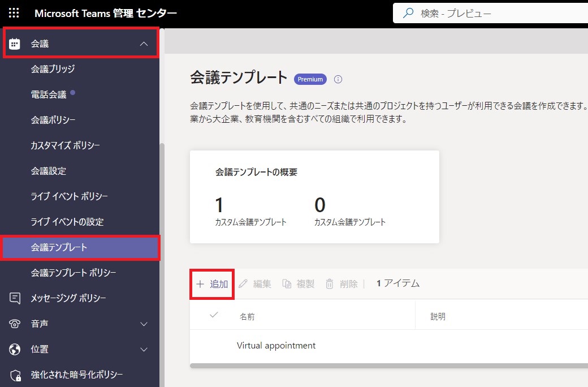Viewport: 588px width, 387px height.
Task: Open 会議テンプレート ポリシー menu item
Action: (73, 273)
